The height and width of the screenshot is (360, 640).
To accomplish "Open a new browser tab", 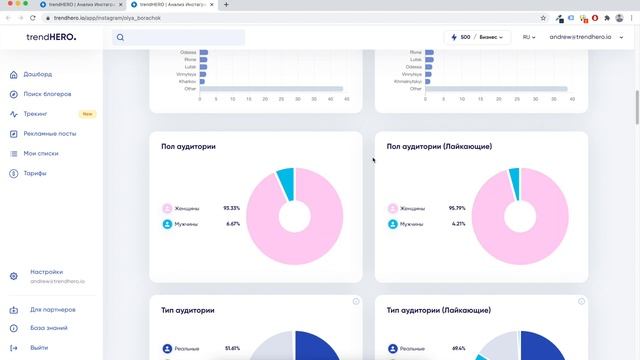I will point(226,4).
